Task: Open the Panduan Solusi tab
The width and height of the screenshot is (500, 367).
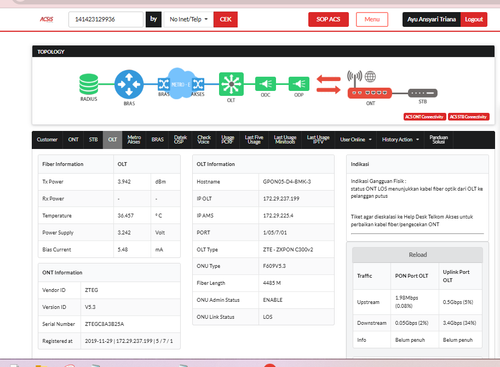Action: 439,140
